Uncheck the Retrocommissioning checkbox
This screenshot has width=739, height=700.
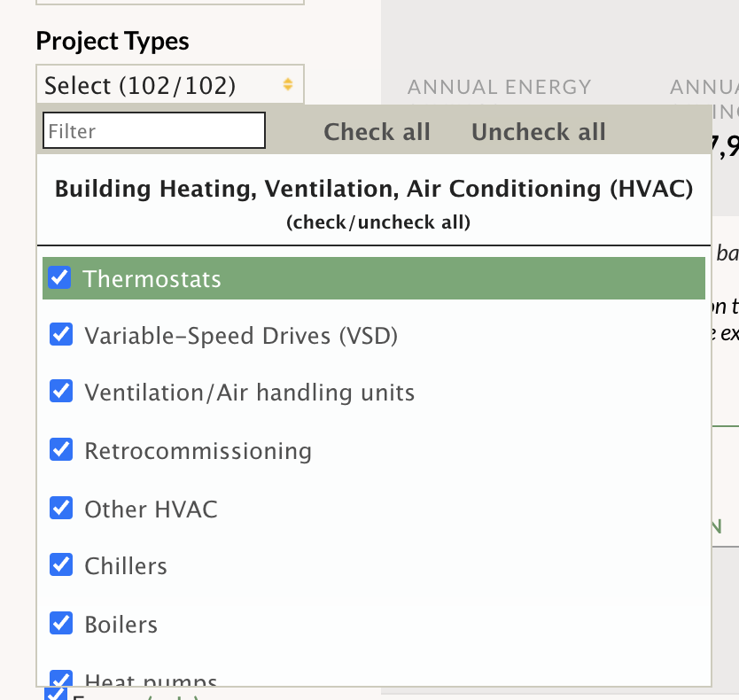click(61, 450)
